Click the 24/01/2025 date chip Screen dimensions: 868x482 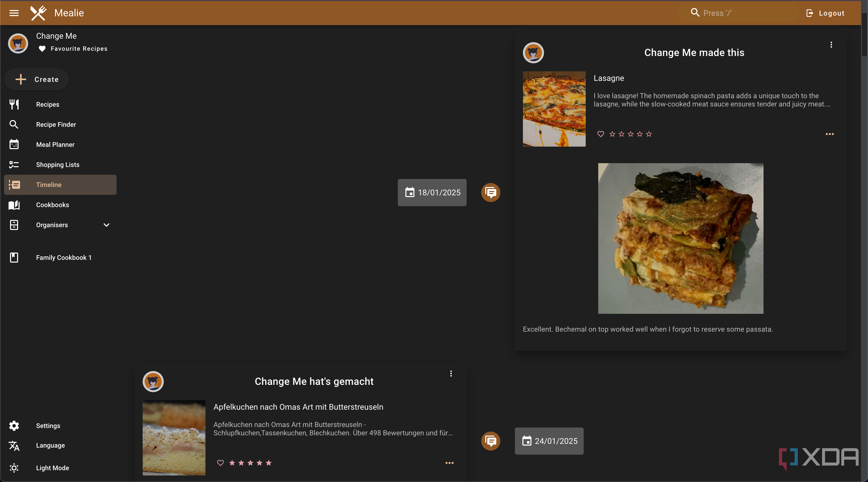point(549,441)
